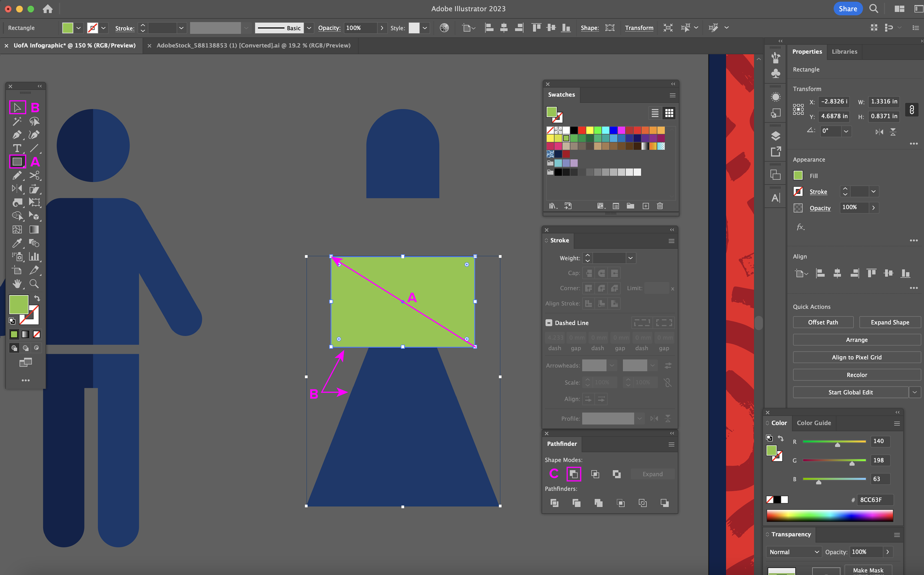
Task: Select the Hand tool
Action: [17, 284]
